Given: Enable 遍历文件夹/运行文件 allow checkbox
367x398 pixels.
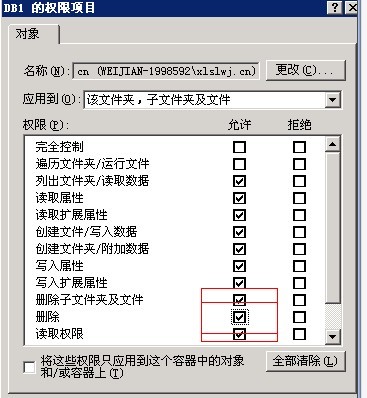Looking at the screenshot, I should click(x=239, y=164).
